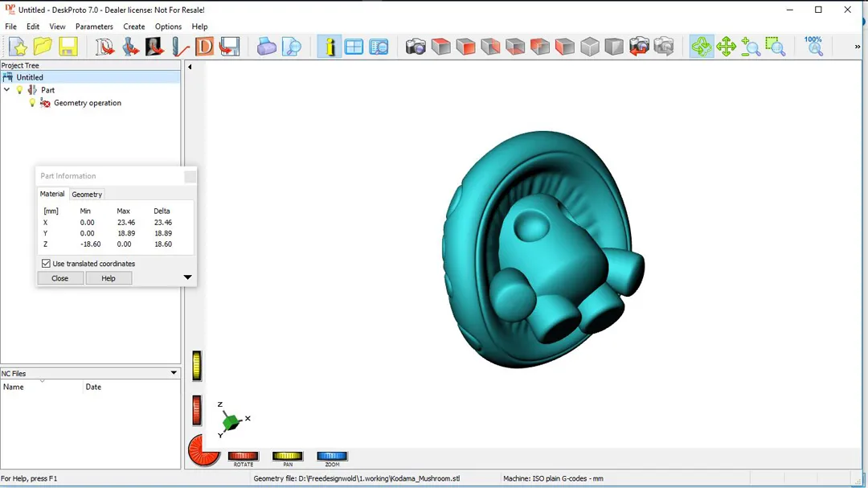Expand Part Information with the black triangle
868x488 pixels.
(187, 277)
